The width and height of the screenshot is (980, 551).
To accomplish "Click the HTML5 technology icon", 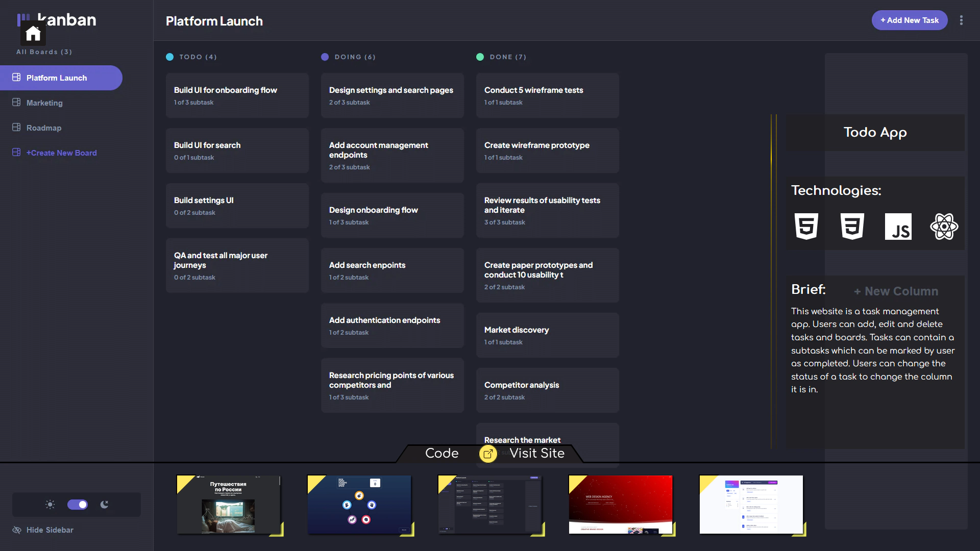I will (x=806, y=227).
